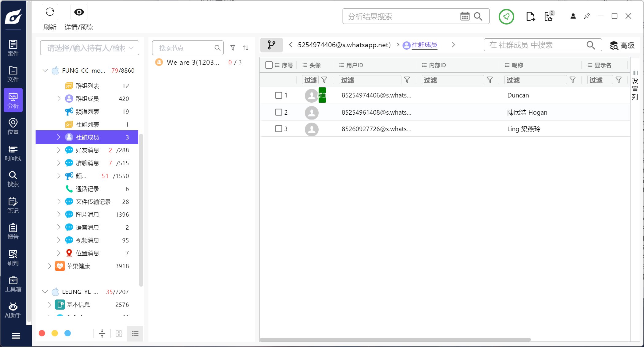Open the 请选择/输入持有人 dropdown
644x347 pixels.
point(90,48)
